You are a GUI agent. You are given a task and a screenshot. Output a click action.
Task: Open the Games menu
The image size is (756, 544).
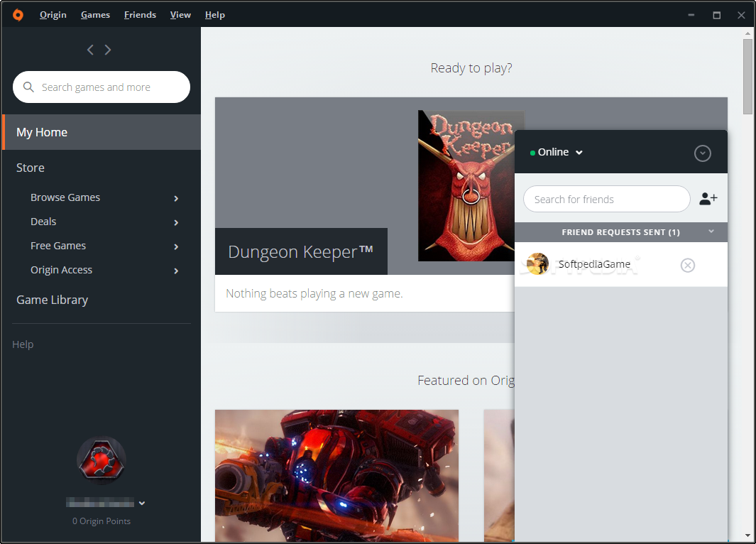tap(95, 15)
